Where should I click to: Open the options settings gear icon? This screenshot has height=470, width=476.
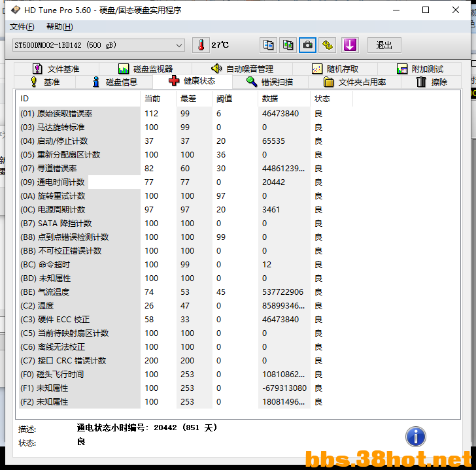pyautogui.click(x=328, y=45)
